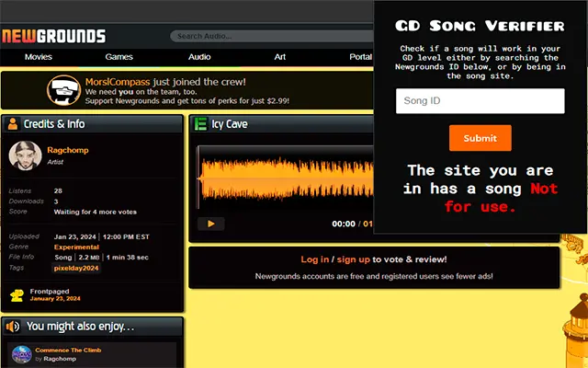Submit the song ID in GD Song Verifier
The height and width of the screenshot is (368, 588).
[x=480, y=138]
